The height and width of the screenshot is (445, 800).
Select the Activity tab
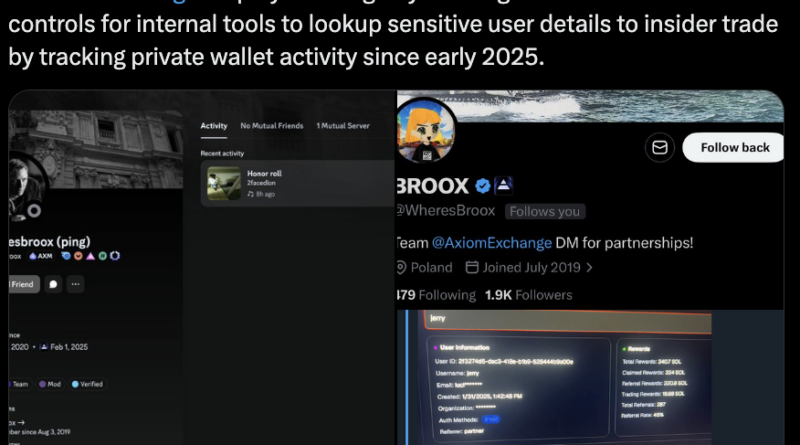(214, 126)
